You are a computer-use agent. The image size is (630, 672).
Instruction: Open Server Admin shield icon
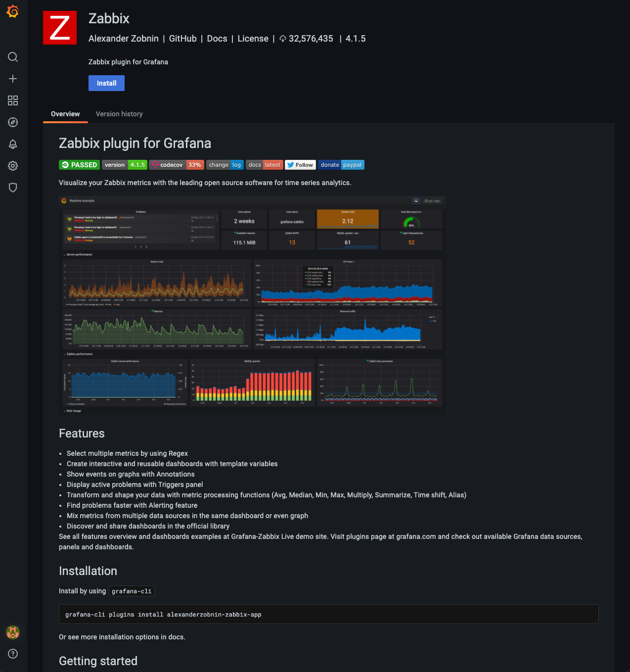click(x=12, y=188)
